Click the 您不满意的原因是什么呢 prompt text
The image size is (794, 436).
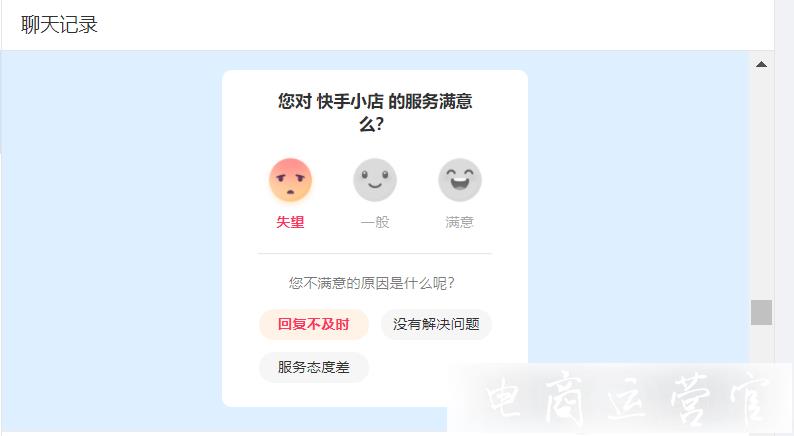point(372,283)
